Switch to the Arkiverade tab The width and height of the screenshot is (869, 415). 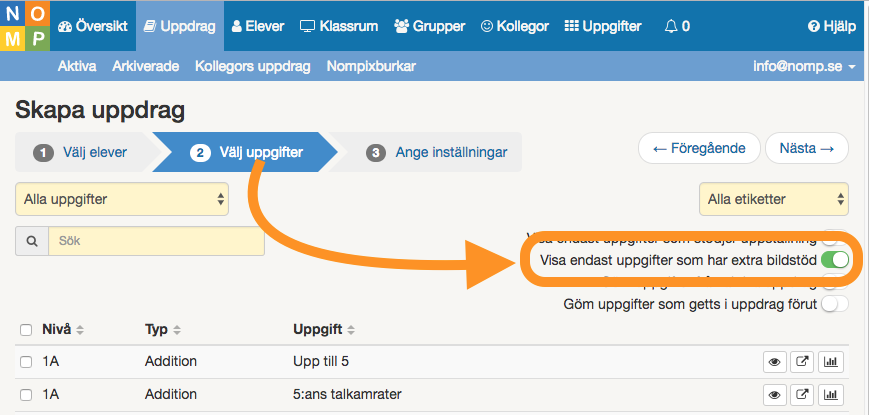tap(146, 66)
